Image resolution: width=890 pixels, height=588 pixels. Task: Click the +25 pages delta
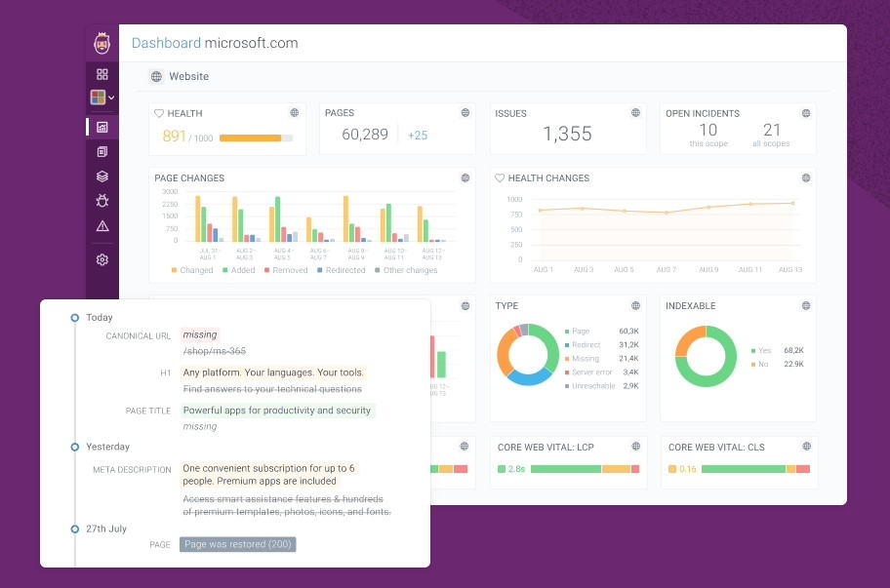pyautogui.click(x=418, y=135)
